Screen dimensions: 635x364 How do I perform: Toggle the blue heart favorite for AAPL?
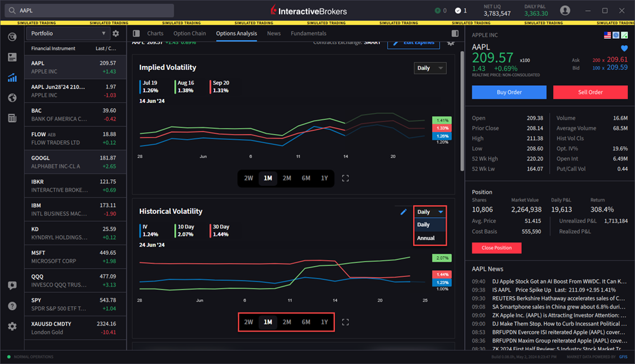coord(624,48)
